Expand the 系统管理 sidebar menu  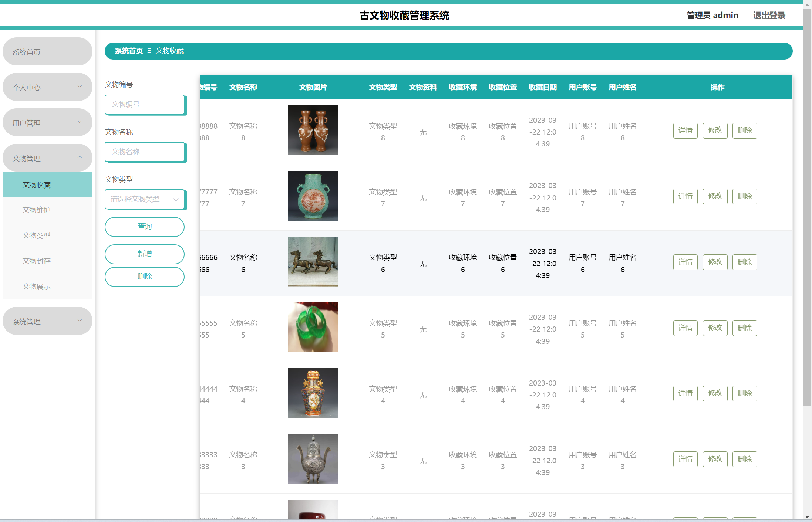(47, 321)
